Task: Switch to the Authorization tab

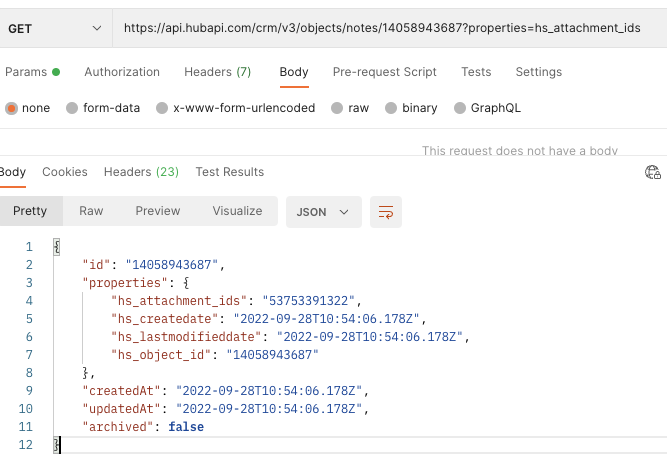Action: tap(122, 72)
